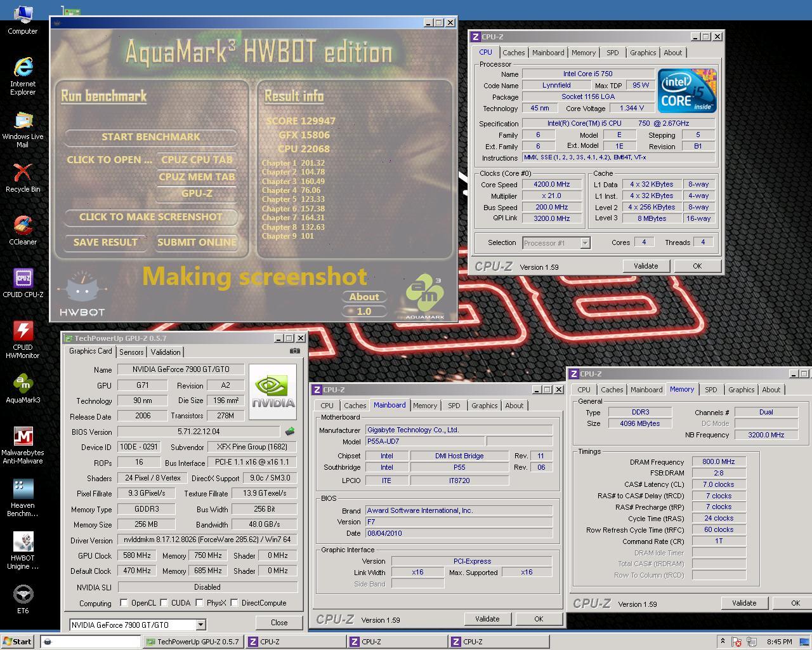Click OK in Mainboard CPU-Z window
The width and height of the screenshot is (812, 650).
pyautogui.click(x=539, y=619)
